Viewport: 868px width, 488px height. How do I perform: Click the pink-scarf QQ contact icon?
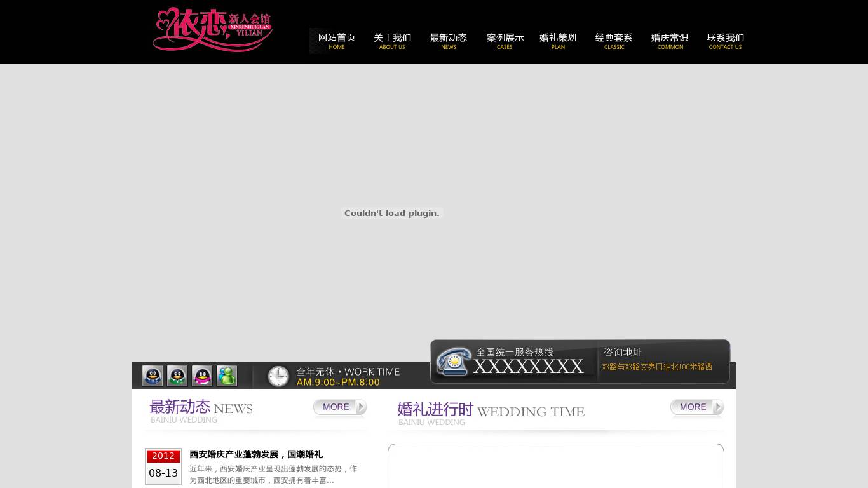201,376
